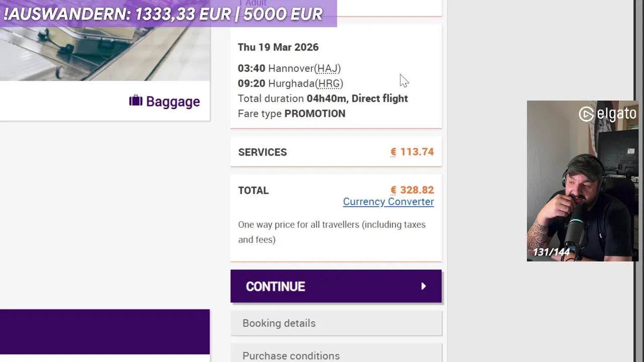Click the Elgato logo icon
This screenshot has width=644, height=362.
586,114
